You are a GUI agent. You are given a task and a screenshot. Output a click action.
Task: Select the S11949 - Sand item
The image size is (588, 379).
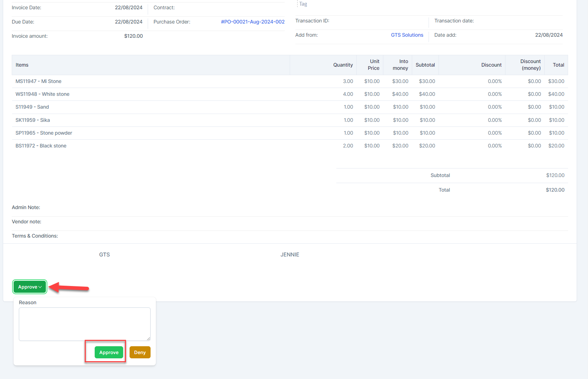pyautogui.click(x=32, y=107)
